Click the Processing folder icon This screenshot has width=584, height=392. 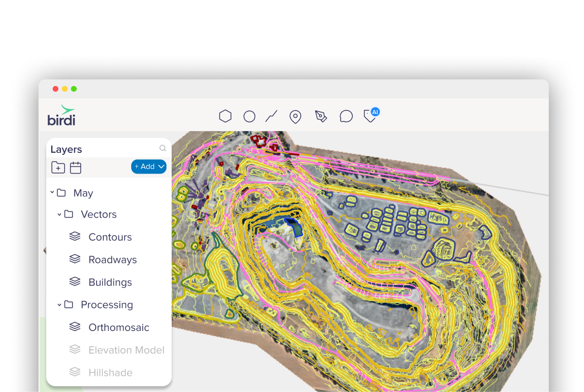69,305
